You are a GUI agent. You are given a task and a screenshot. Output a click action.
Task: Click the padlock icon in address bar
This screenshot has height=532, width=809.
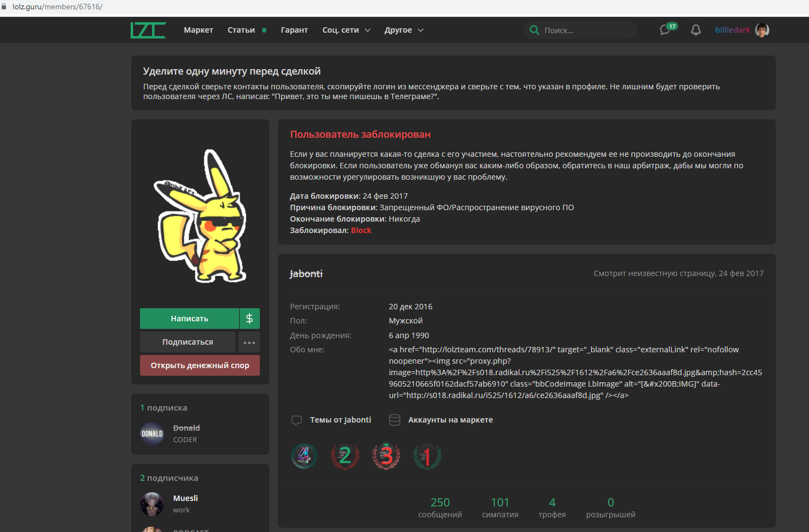coord(4,7)
